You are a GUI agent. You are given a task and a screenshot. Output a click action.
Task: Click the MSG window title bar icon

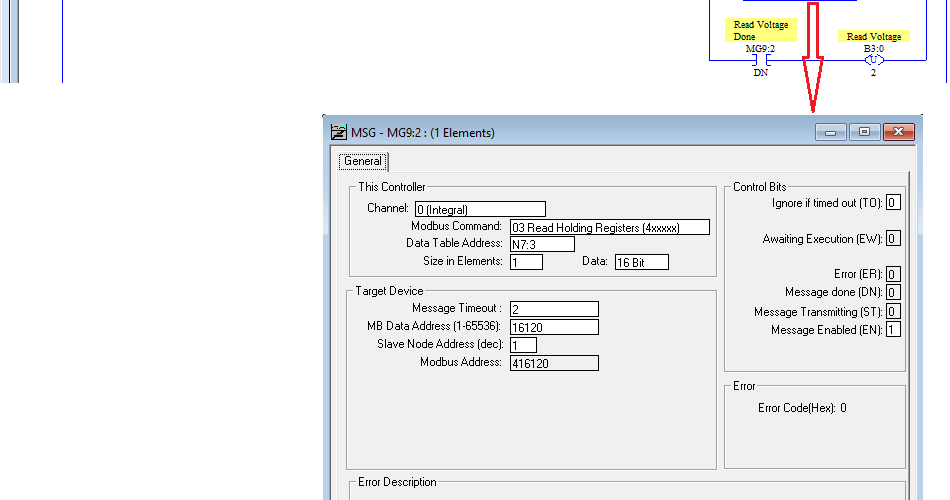(339, 132)
